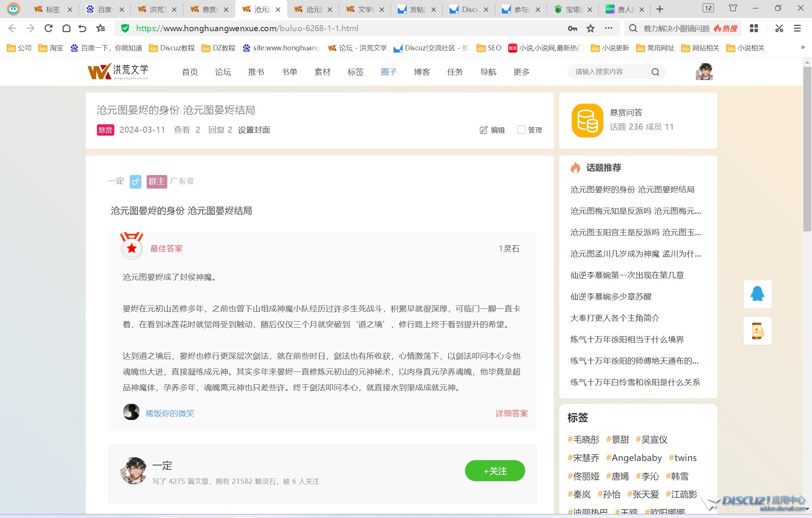
Task: Open the 公司 bookmark folder
Action: point(19,48)
